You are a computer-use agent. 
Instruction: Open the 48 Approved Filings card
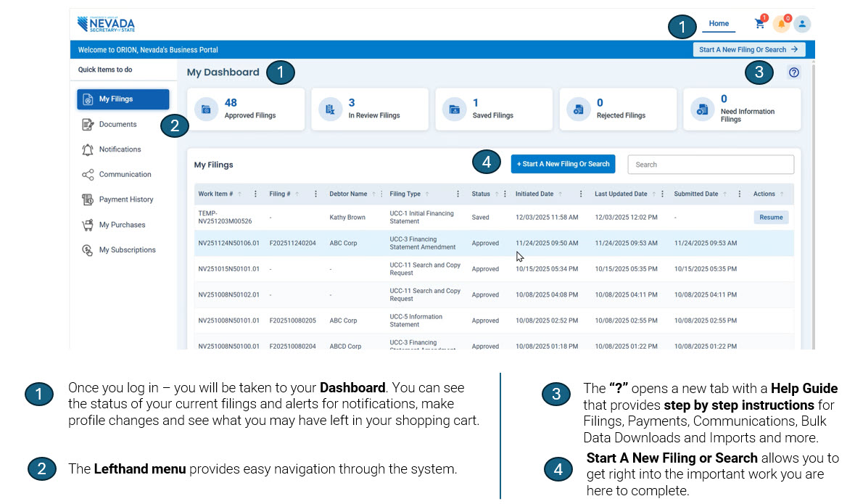[x=245, y=109]
